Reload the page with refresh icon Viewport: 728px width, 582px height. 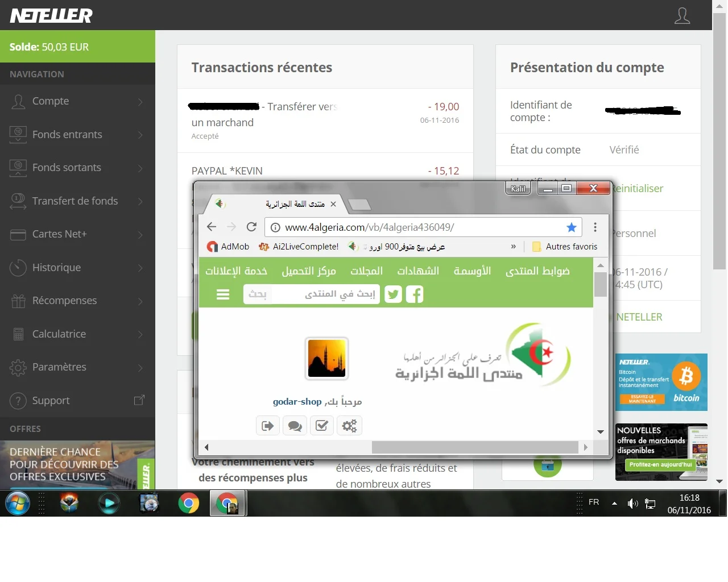click(x=251, y=227)
